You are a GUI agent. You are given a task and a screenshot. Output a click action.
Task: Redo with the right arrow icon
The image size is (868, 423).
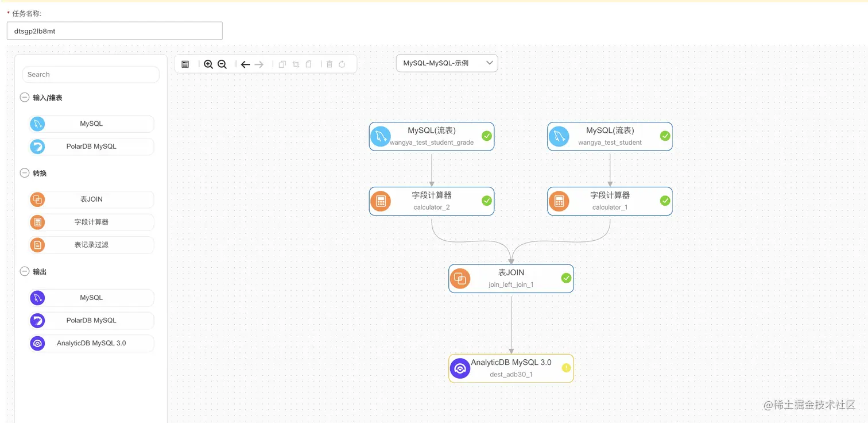point(259,64)
